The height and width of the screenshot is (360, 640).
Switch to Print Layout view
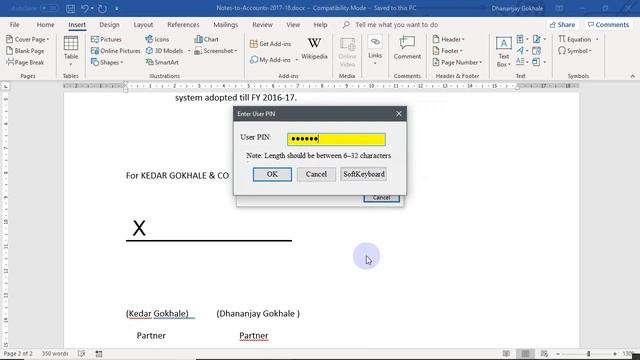525,353
